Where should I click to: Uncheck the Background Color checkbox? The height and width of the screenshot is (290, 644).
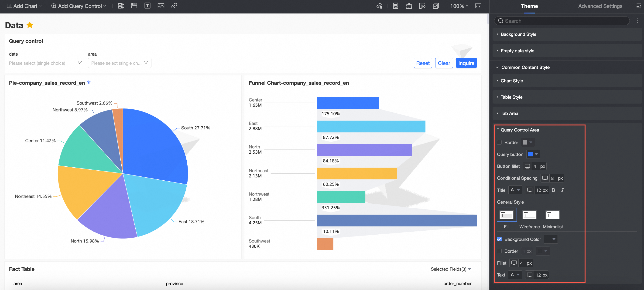[499, 239]
